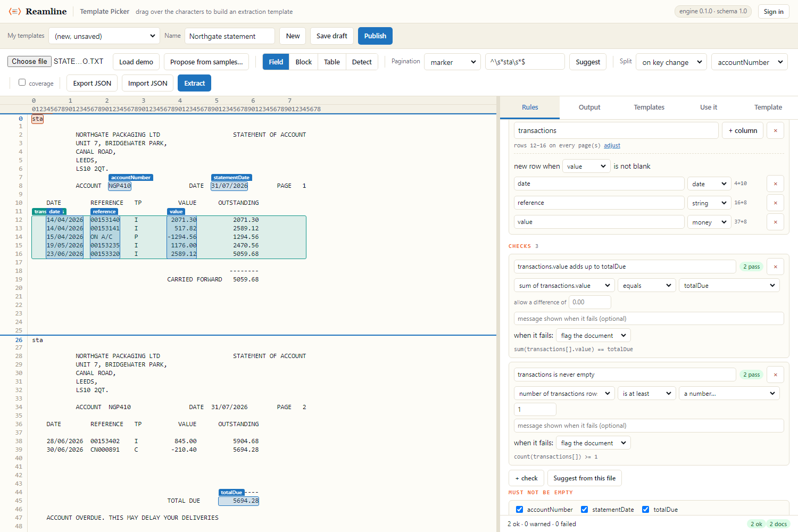Click the 'engine 0.1.0 · schema 1.0' badge

tap(713, 11)
